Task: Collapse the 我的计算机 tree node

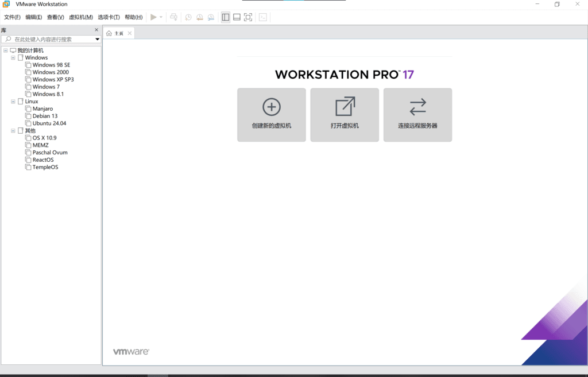Action: 6,50
